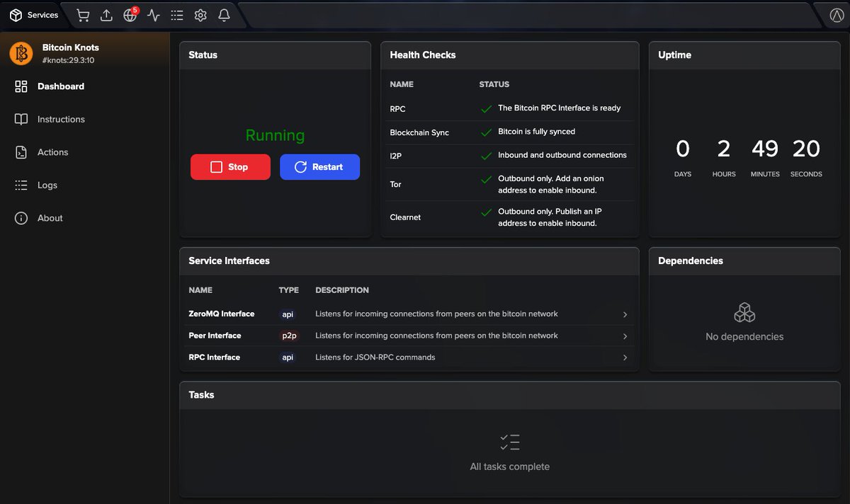Click the Clearnet health check checkmark

[x=486, y=212]
